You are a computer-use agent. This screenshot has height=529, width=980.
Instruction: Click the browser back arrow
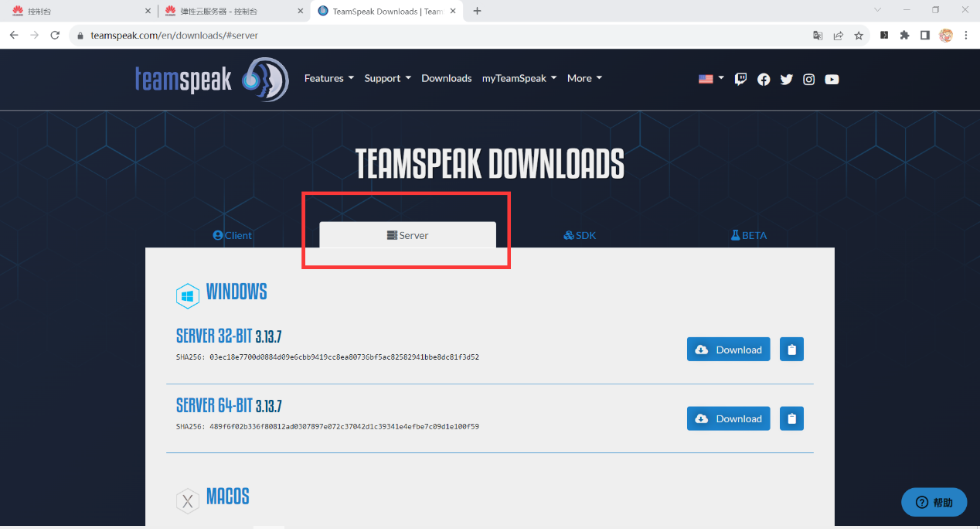pyautogui.click(x=14, y=36)
